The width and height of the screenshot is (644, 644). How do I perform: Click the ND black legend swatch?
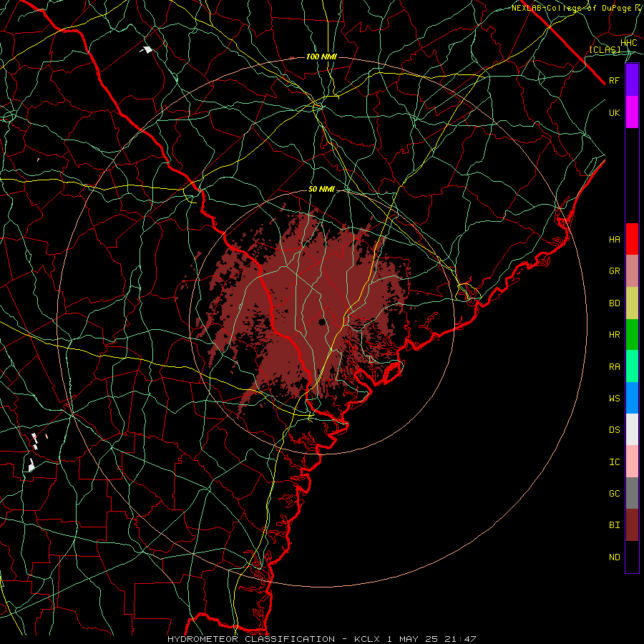point(632,557)
